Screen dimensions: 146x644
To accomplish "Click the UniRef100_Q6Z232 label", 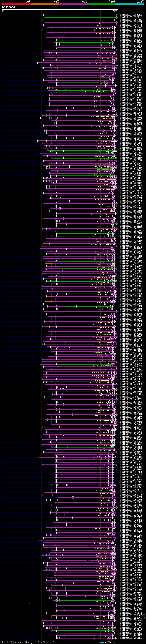I will pyautogui.click(x=131, y=50).
